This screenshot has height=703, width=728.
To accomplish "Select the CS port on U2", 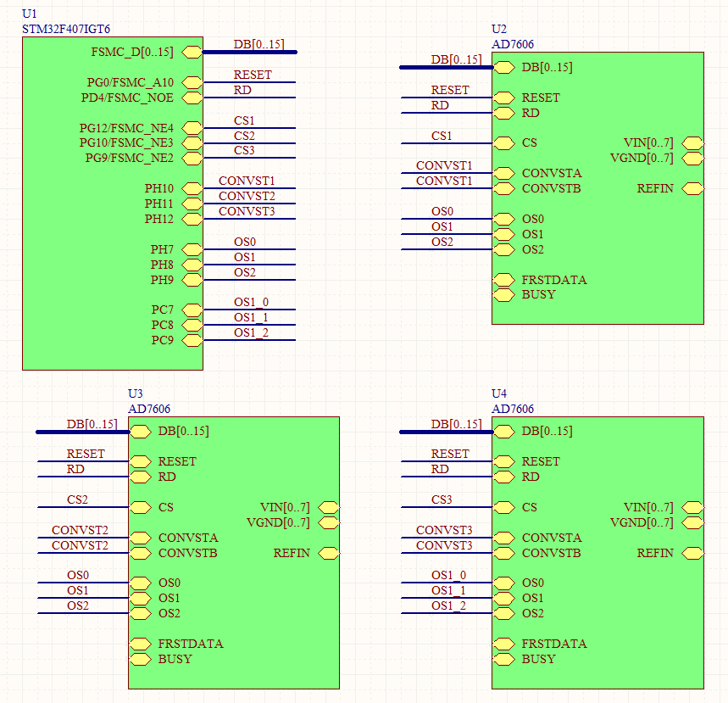I will click(504, 143).
